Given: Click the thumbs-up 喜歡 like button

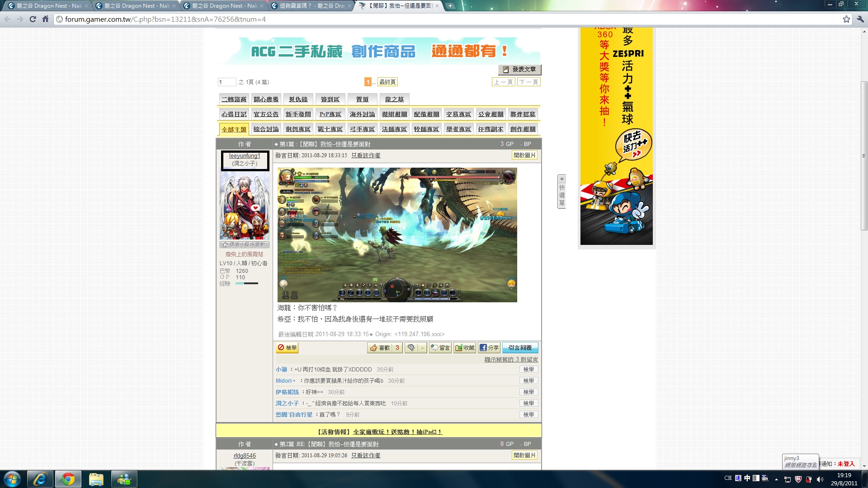Looking at the screenshot, I should pos(380,347).
